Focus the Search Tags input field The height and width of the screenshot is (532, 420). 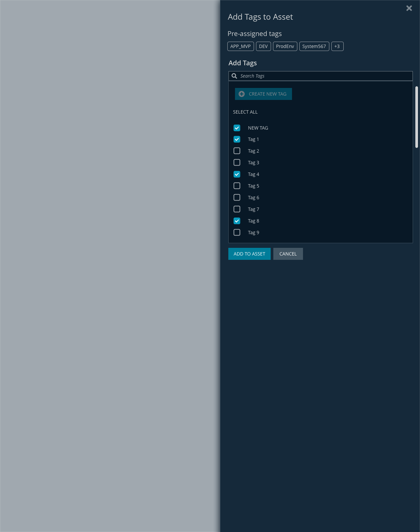(323, 76)
